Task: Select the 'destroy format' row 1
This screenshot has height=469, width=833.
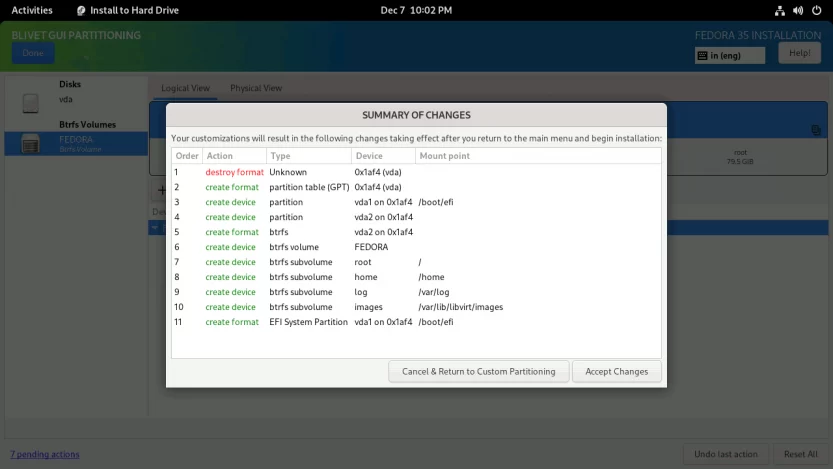Action: coord(416,172)
